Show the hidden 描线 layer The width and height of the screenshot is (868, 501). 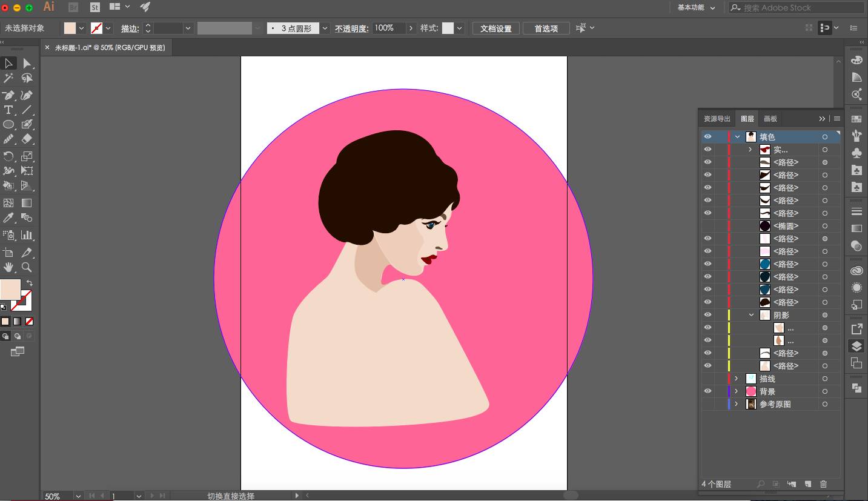pos(707,379)
